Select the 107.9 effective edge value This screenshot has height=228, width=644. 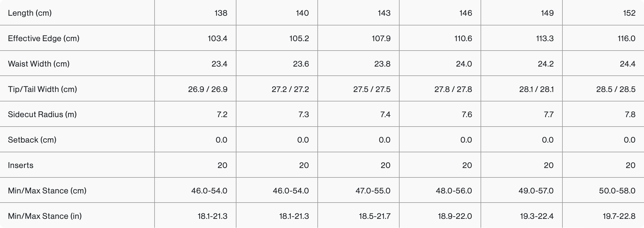381,39
